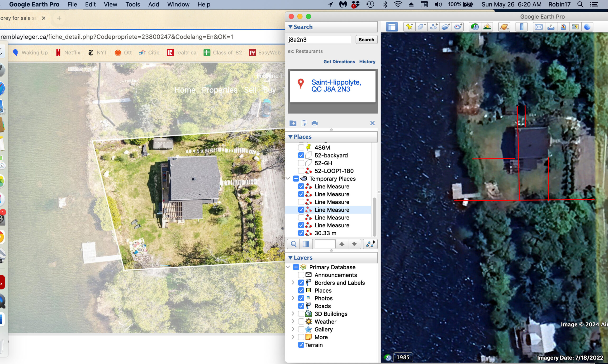Open the Ruler measuring tool
608x364 pixels.
522,27
